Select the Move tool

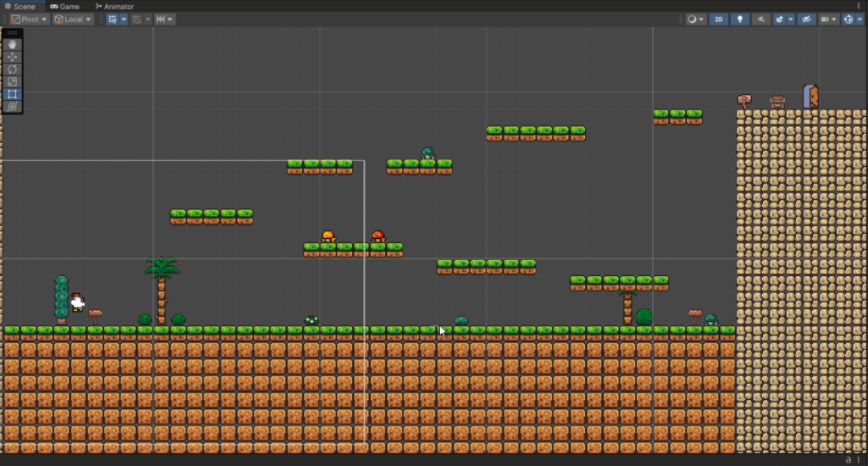click(x=13, y=57)
